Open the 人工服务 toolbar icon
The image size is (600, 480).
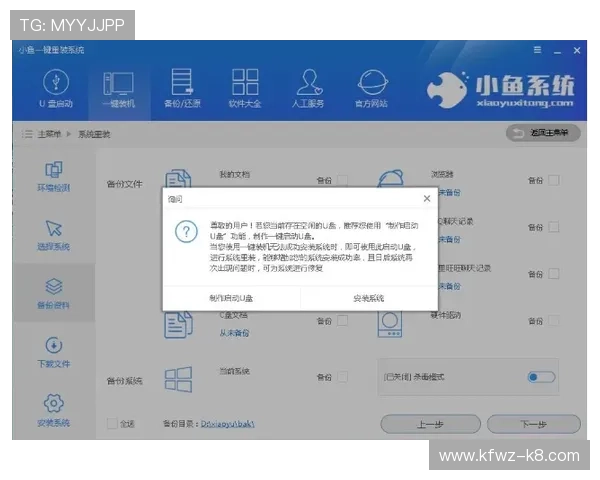point(309,82)
